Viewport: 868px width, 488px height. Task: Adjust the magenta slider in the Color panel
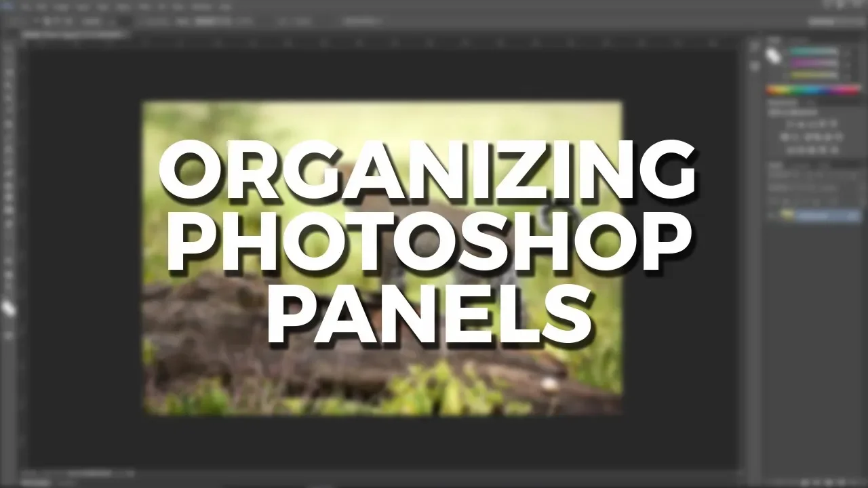(x=813, y=63)
